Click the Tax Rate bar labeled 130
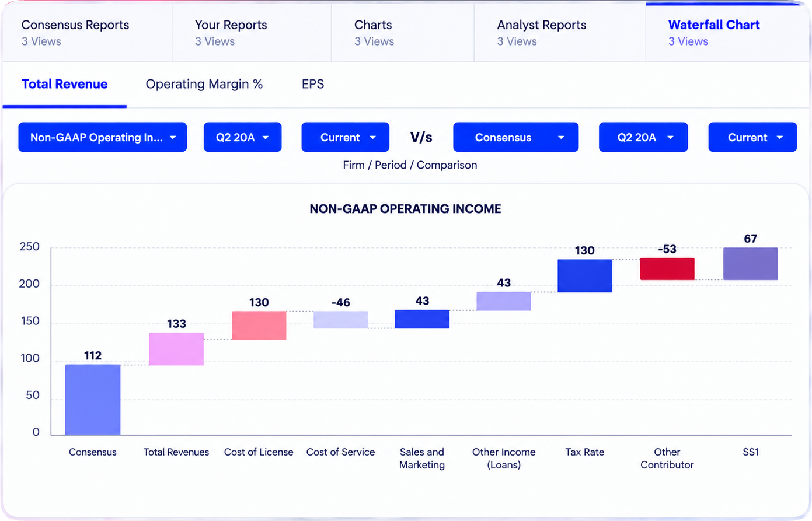The image size is (812, 521). (585, 276)
